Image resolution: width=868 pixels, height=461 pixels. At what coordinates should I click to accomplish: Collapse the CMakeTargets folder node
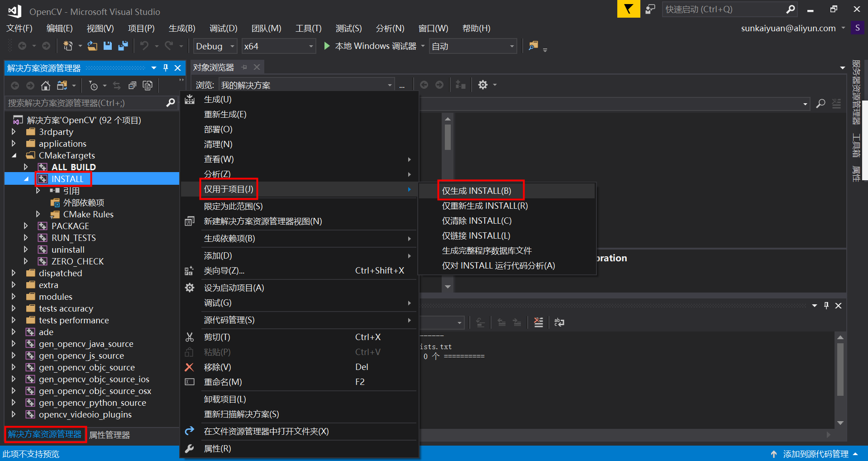pos(14,155)
